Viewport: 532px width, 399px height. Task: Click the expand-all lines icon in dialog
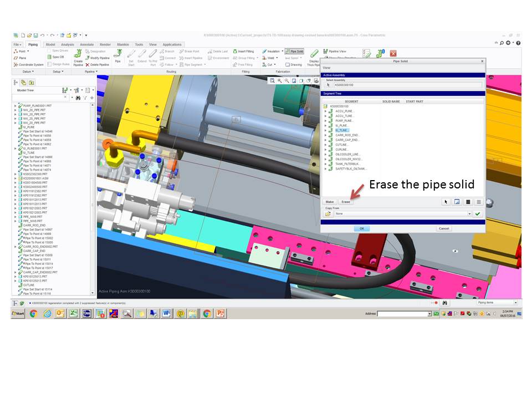468,202
